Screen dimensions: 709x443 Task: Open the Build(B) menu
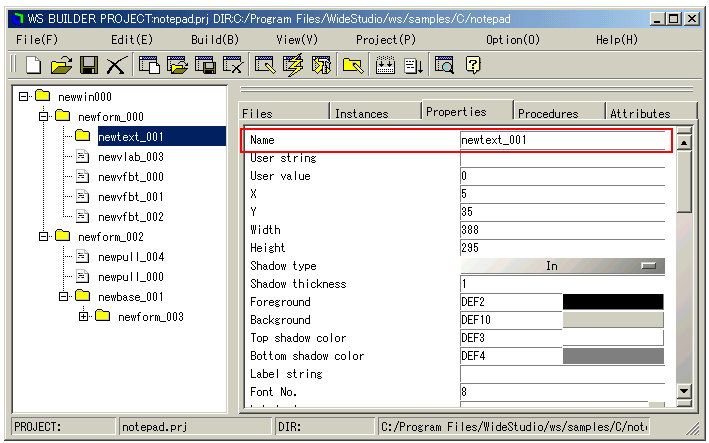pos(214,39)
